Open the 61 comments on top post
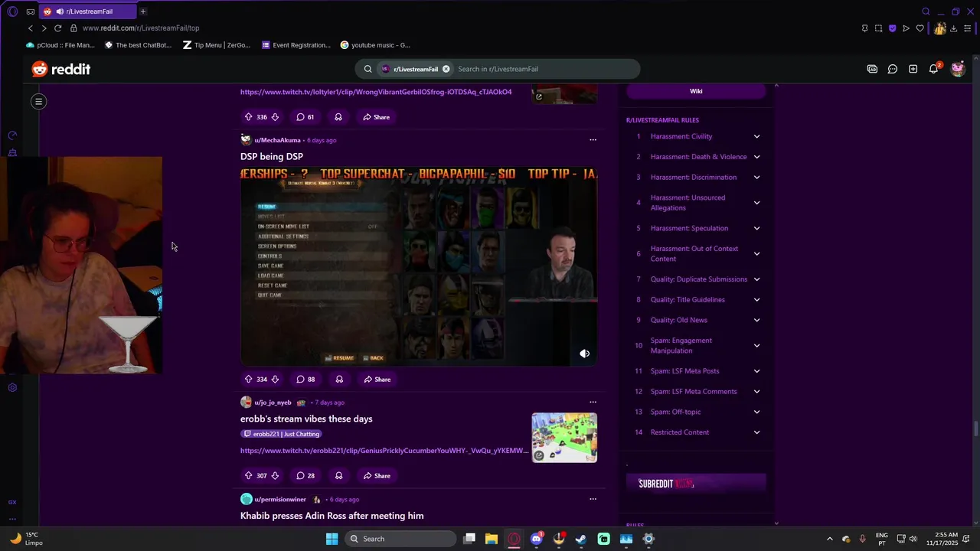 tap(305, 117)
